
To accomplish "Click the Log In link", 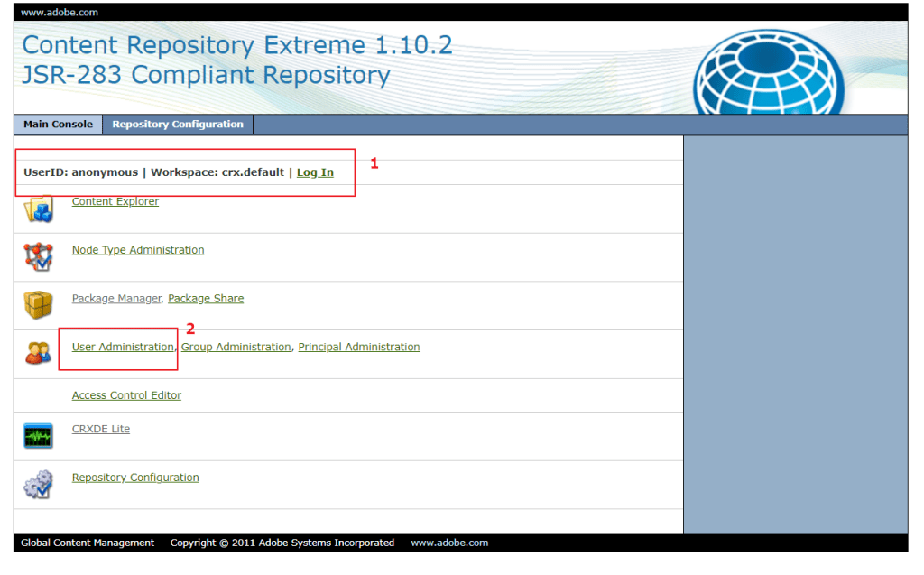I will [315, 172].
